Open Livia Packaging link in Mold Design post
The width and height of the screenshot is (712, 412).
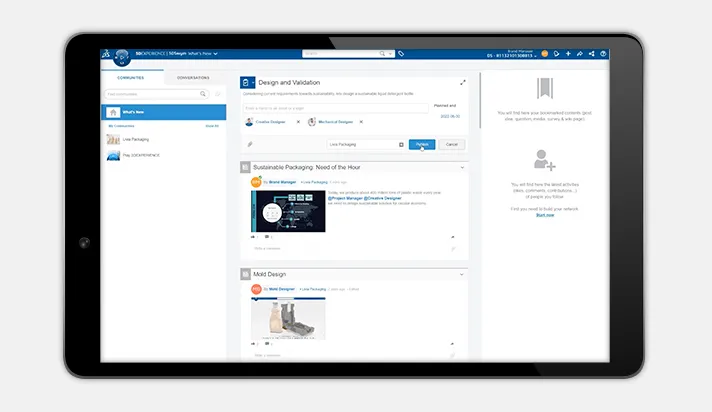[313, 289]
